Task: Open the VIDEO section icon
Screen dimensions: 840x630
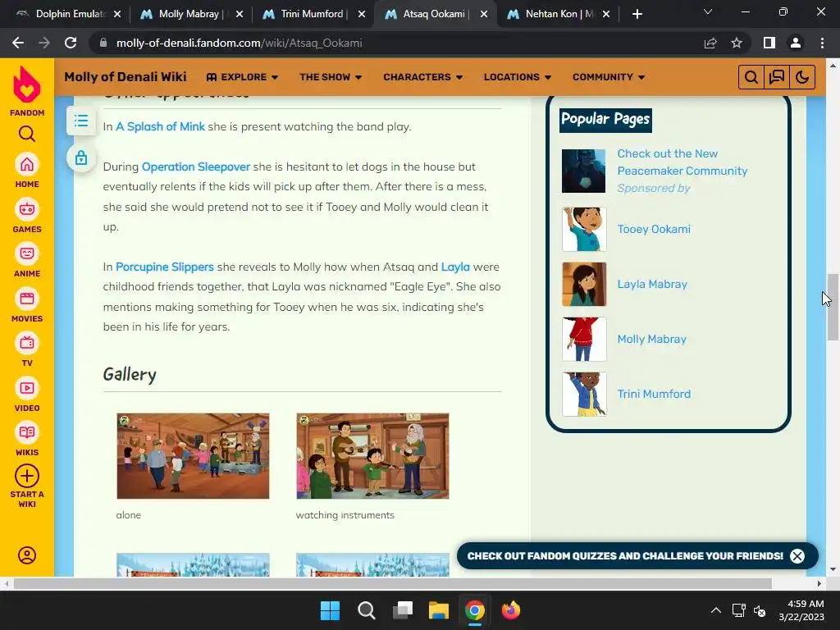Action: 27,388
